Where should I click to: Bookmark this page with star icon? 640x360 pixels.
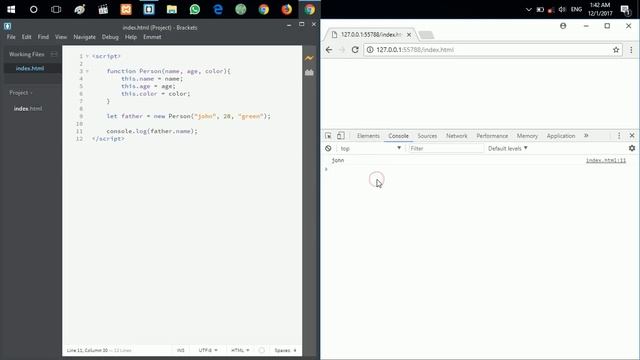616,50
